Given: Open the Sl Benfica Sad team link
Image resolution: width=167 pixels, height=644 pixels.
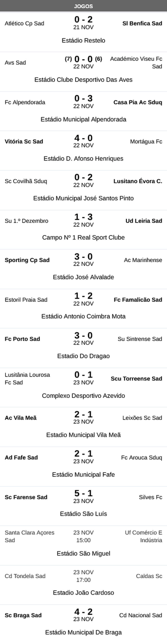Looking at the screenshot, I should coord(142,23).
